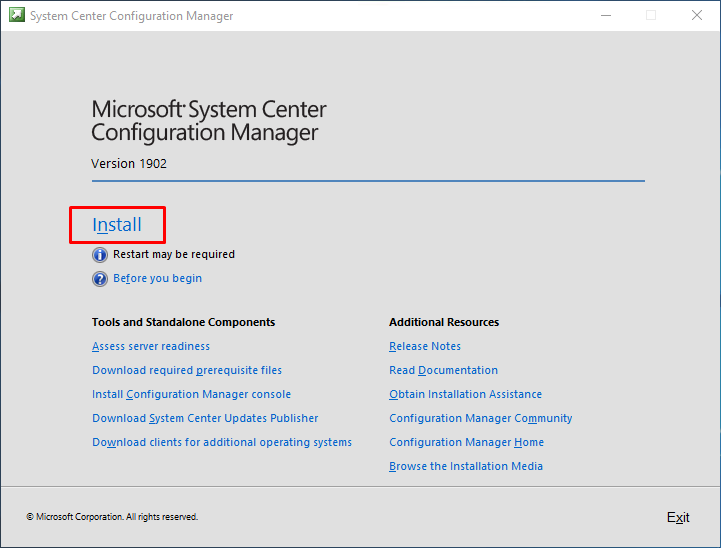Click the question mark help icon

pyautogui.click(x=100, y=279)
